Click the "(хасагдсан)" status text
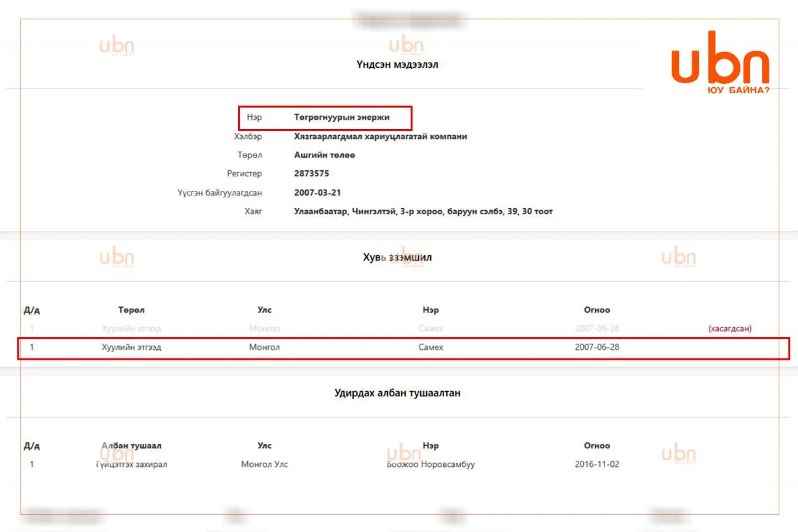 730,329
